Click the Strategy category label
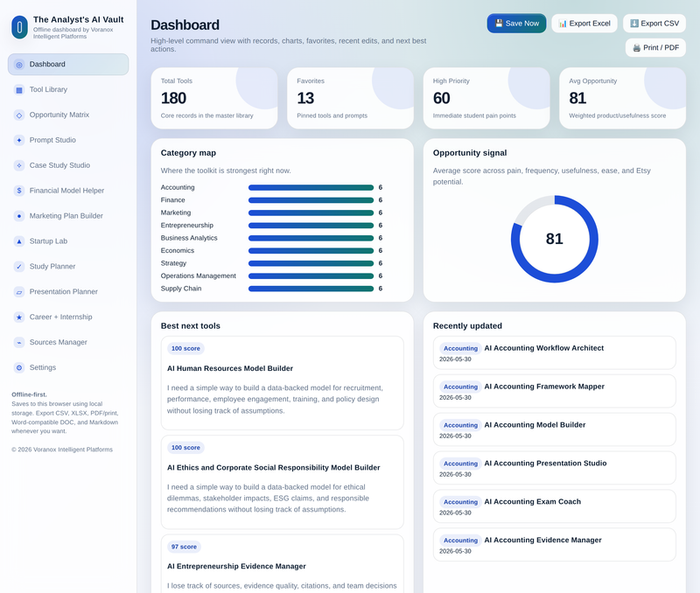Viewport: 700px width, 593px height. pos(173,263)
